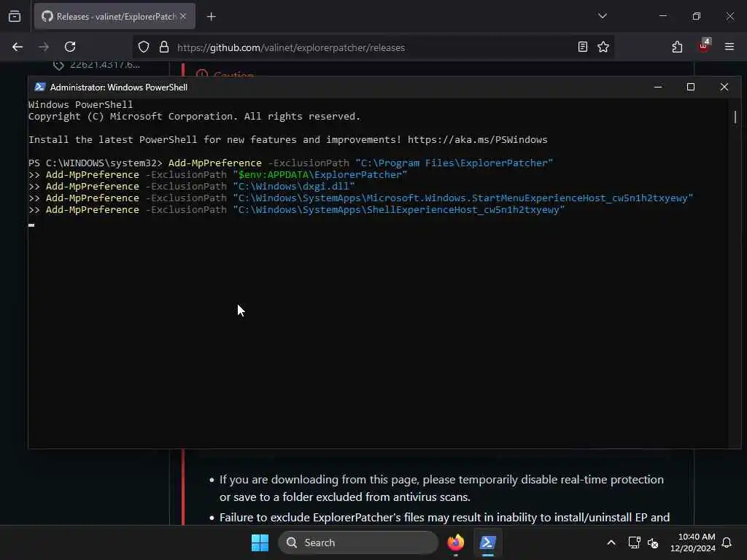747x560 pixels.
Task: Select the PowerShell taskbar icon
Action: (488, 542)
